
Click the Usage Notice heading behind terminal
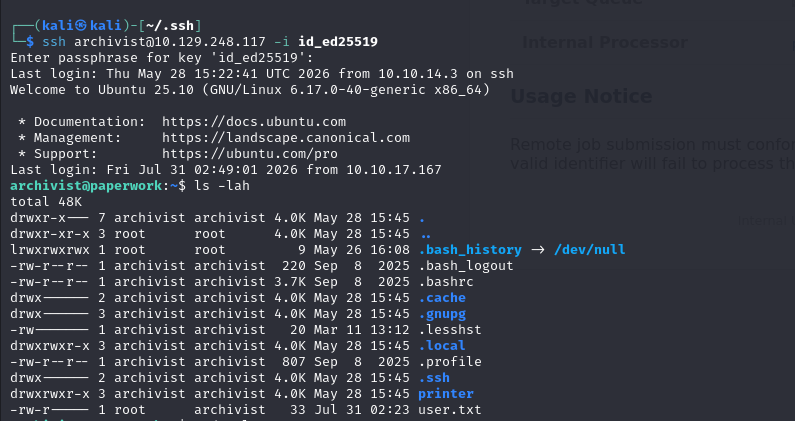pos(582,96)
